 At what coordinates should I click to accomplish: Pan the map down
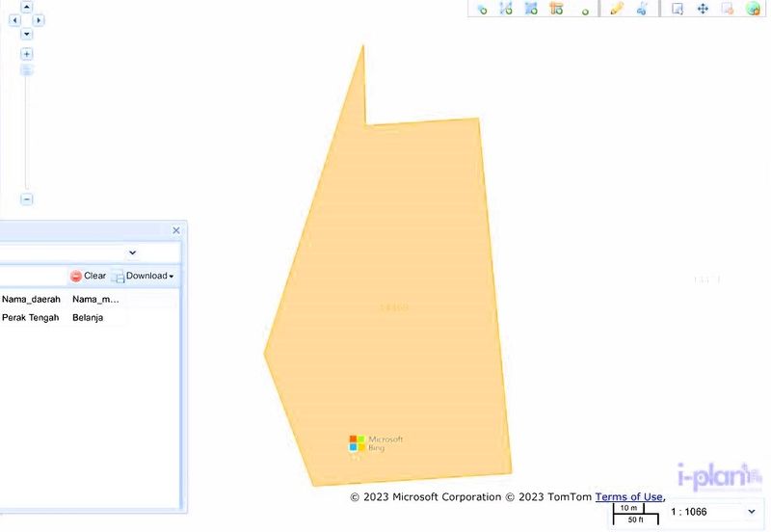click(27, 34)
